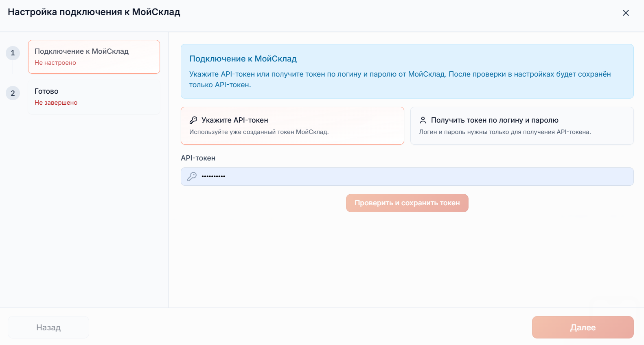Choose Получить токен по логину и паролю option
Image resolution: width=644 pixels, height=345 pixels.
[x=522, y=125]
